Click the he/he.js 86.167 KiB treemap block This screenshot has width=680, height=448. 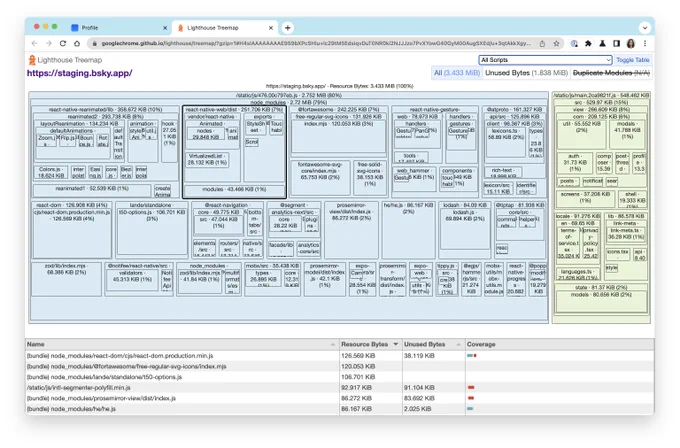[x=409, y=230]
